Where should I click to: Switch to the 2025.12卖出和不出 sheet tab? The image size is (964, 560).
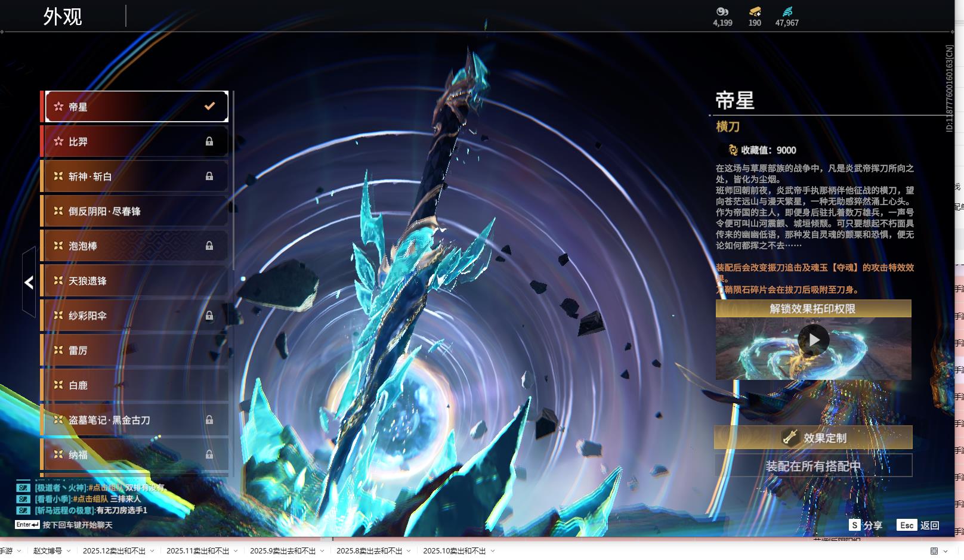click(114, 551)
